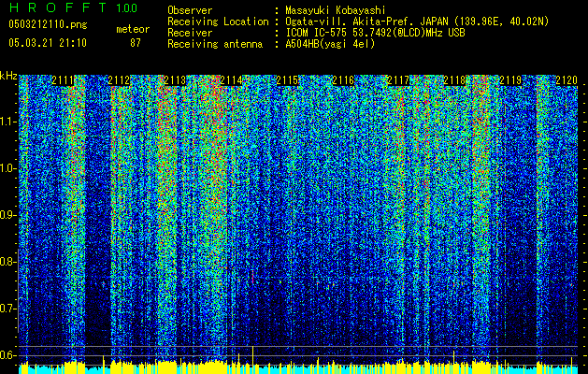
Task: Click the meteor count value 87
Action: (136, 43)
